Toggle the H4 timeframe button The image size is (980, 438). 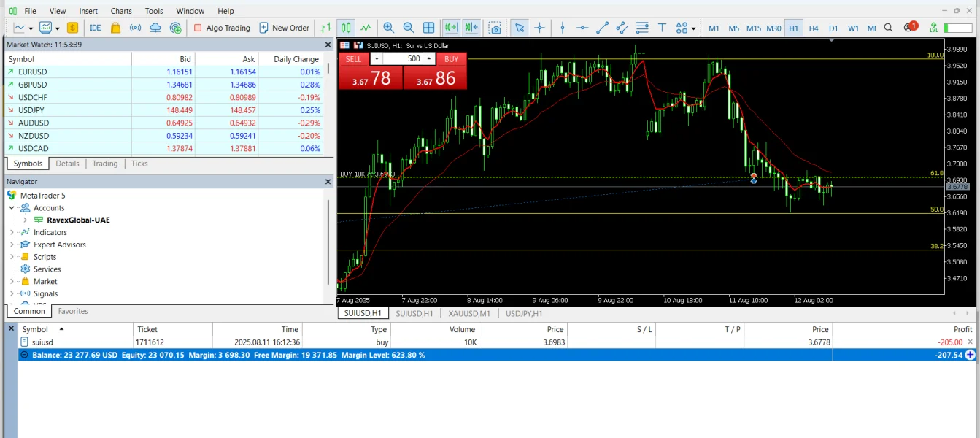tap(814, 28)
